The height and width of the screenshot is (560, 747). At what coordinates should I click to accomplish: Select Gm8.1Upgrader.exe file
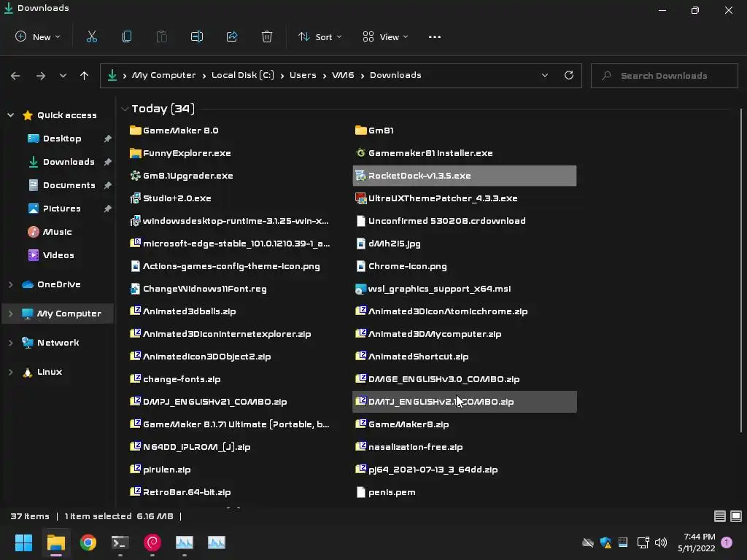[x=182, y=176]
